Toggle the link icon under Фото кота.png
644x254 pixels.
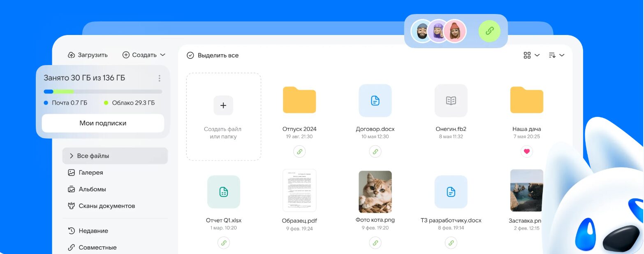(x=375, y=243)
